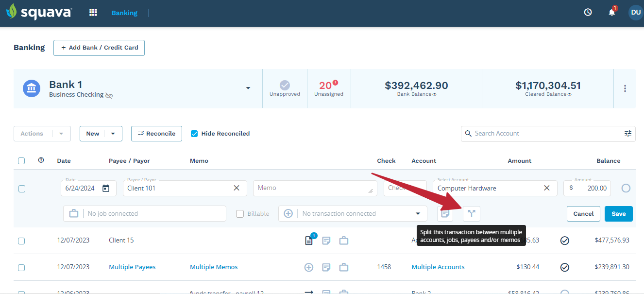This screenshot has width=644, height=294.
Task: Sort by the Date column header
Action: 64,161
